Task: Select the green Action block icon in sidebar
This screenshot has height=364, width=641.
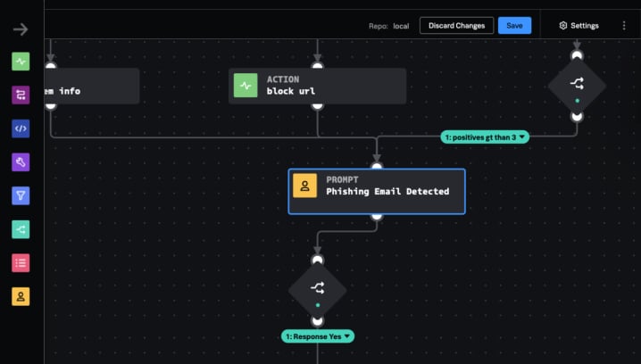Action: pyautogui.click(x=21, y=62)
